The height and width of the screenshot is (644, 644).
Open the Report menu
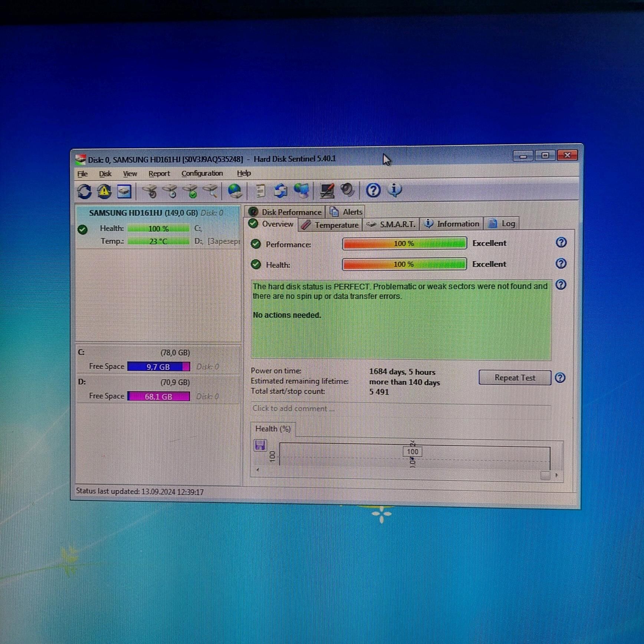coord(159,174)
